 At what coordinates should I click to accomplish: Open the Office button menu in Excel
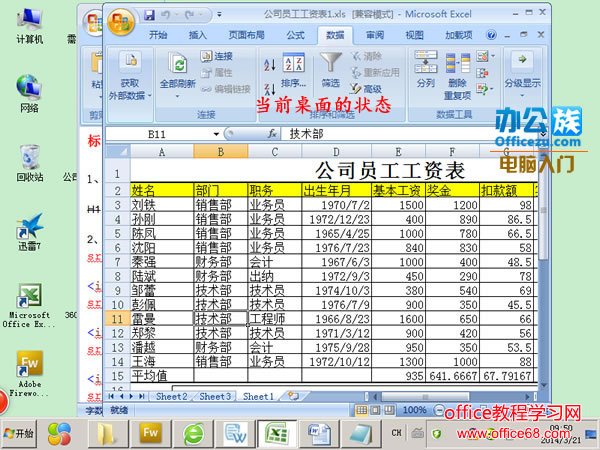point(121,22)
